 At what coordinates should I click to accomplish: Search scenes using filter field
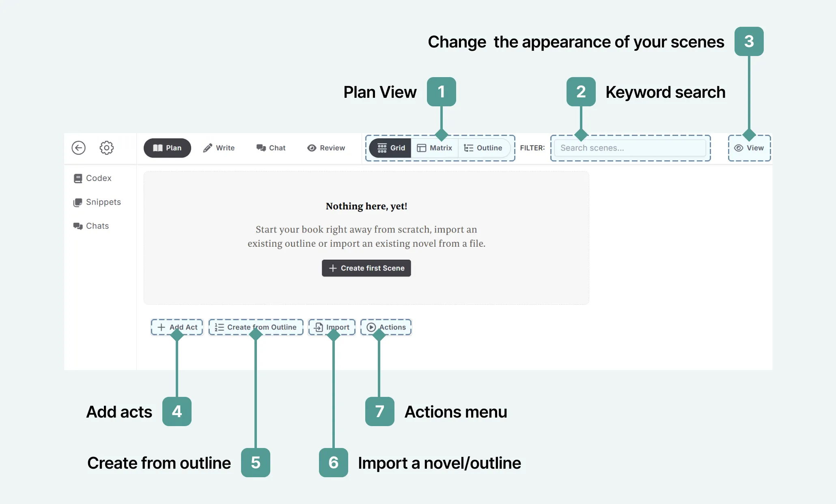[x=630, y=147]
